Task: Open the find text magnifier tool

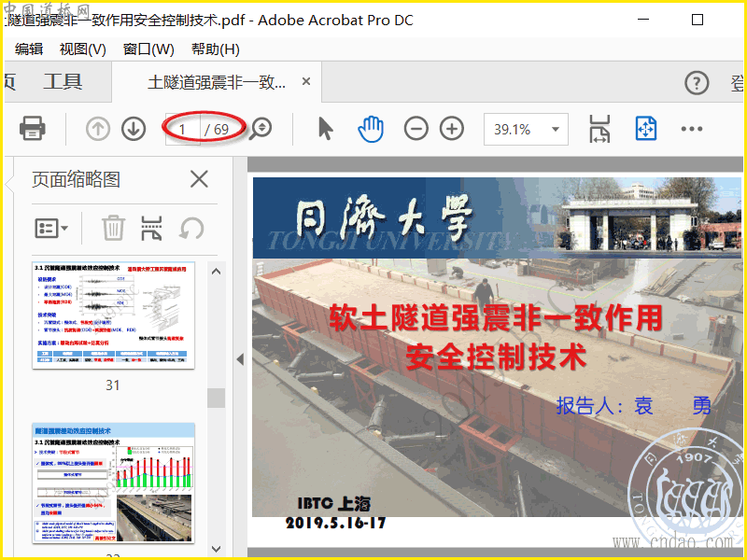Action: 261,128
